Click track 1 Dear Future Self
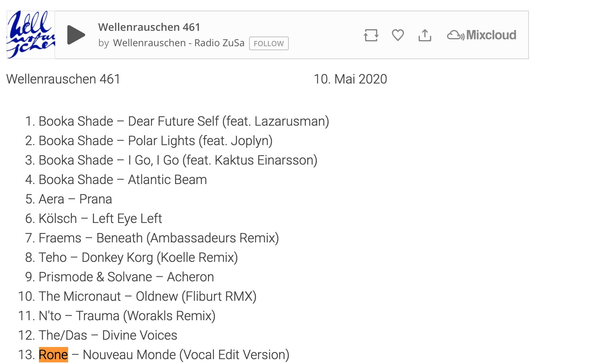Screen dimensions: 589x364 (184, 121)
